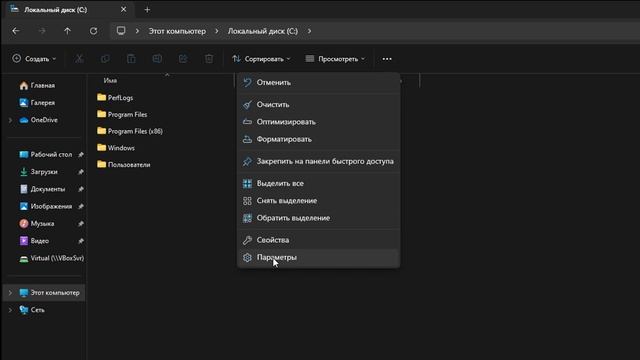Click the pin icon beside Видео
This screenshot has height=360, width=640.
[81, 241]
